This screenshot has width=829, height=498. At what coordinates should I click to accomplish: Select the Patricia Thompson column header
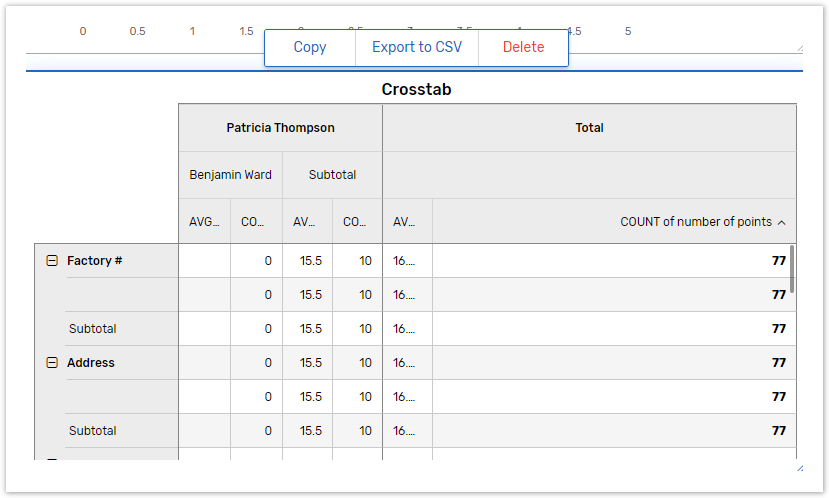point(280,128)
